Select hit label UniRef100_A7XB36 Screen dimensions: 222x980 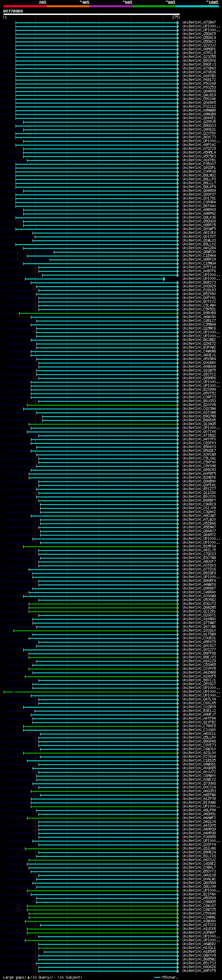199,72
